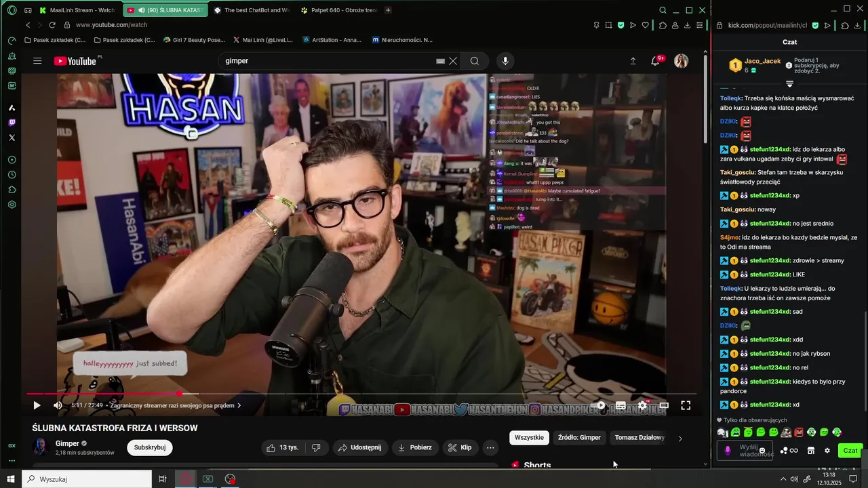Send message with the green Czat button
This screenshot has height=488, width=868.
pyautogui.click(x=850, y=451)
